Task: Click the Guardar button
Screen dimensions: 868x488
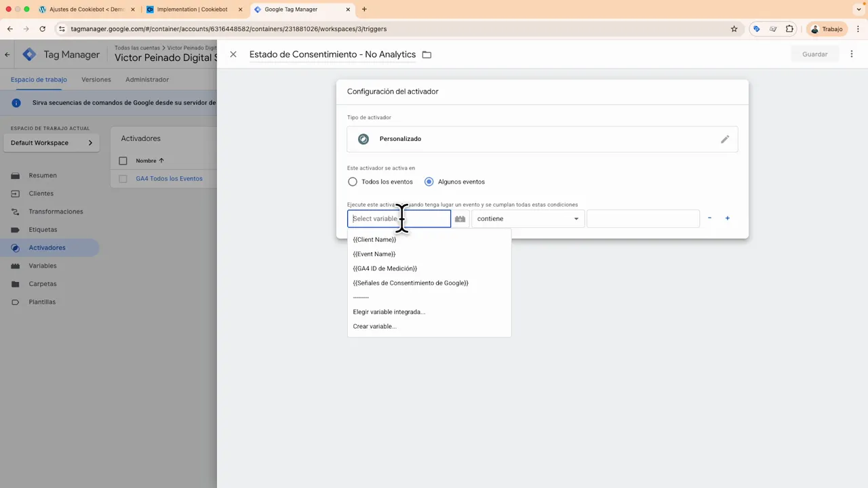Action: pos(814,54)
